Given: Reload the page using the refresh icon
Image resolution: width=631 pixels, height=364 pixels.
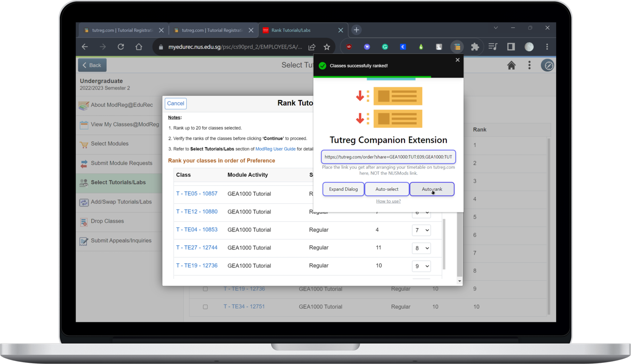Looking at the screenshot, I should pos(121,47).
